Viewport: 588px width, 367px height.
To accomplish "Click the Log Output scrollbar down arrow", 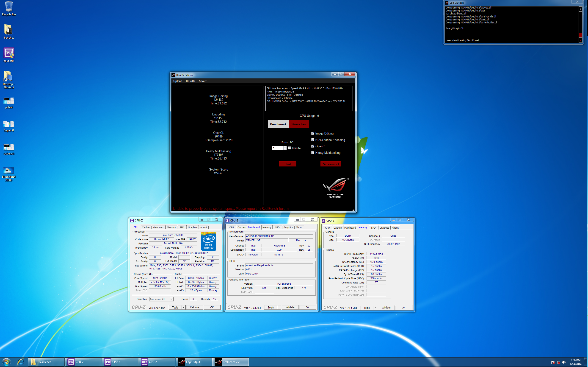I will click(580, 40).
